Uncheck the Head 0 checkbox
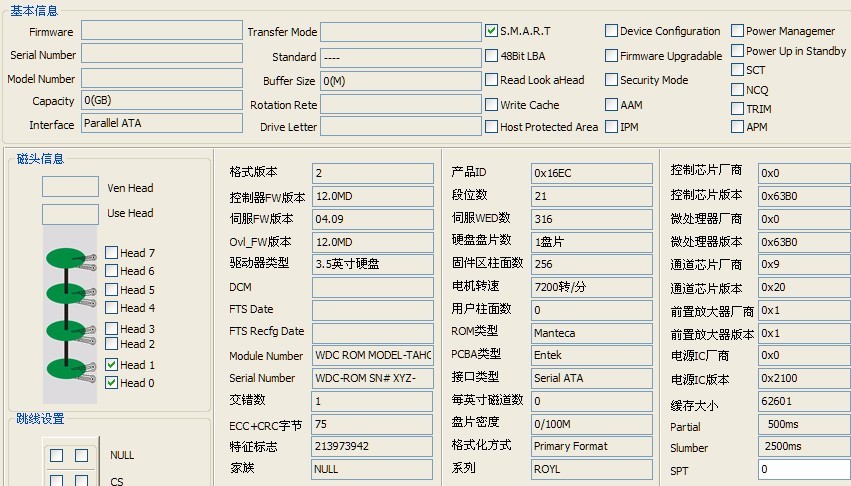 pyautogui.click(x=111, y=382)
